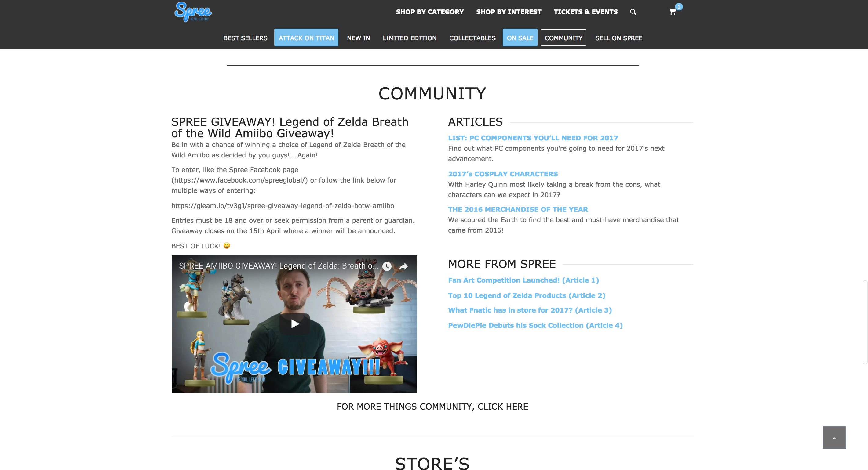Image resolution: width=868 pixels, height=470 pixels.
Task: Select Community in the navigation bar
Action: tap(563, 38)
